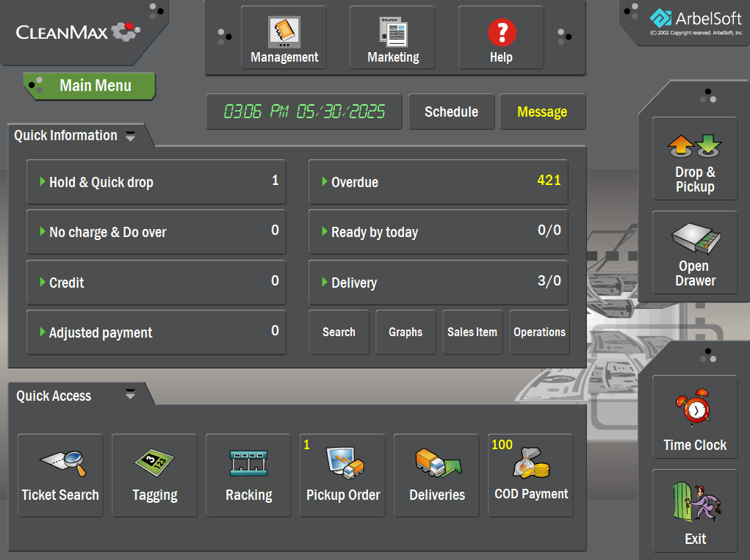This screenshot has width=750, height=560.
Task: Open the Operations screen
Action: [539, 332]
